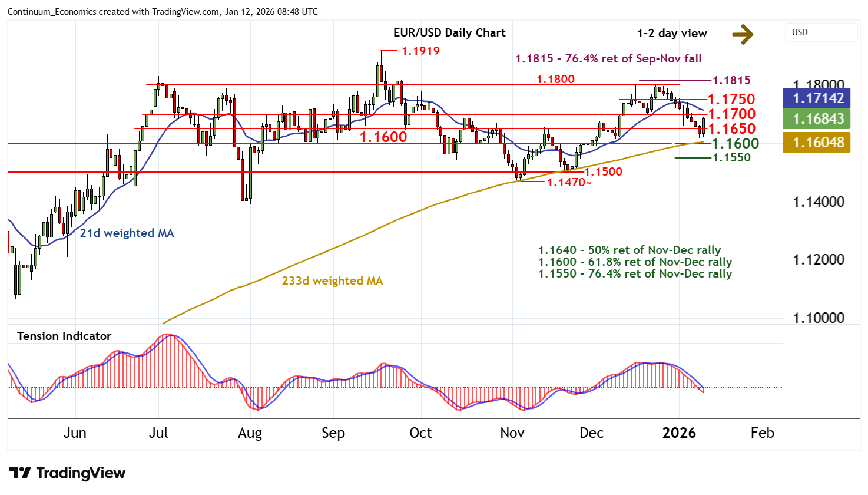This screenshot has height=495, width=868.
Task: Select the 21d weighted MA label
Action: (x=127, y=233)
